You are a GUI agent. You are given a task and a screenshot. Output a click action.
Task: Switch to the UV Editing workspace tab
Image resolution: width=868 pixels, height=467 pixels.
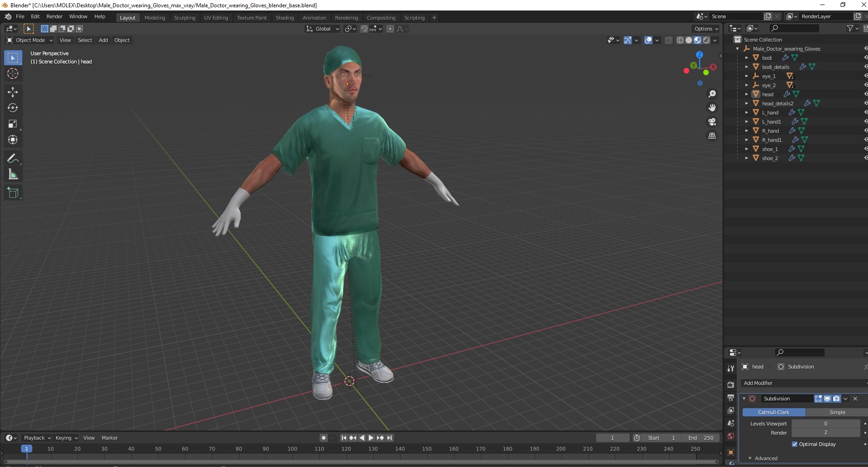point(216,18)
